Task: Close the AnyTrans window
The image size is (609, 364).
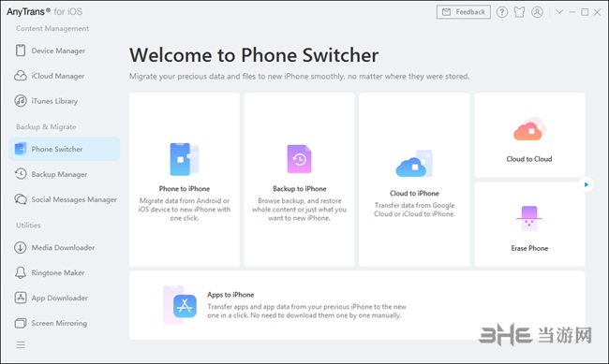Action: [598, 12]
